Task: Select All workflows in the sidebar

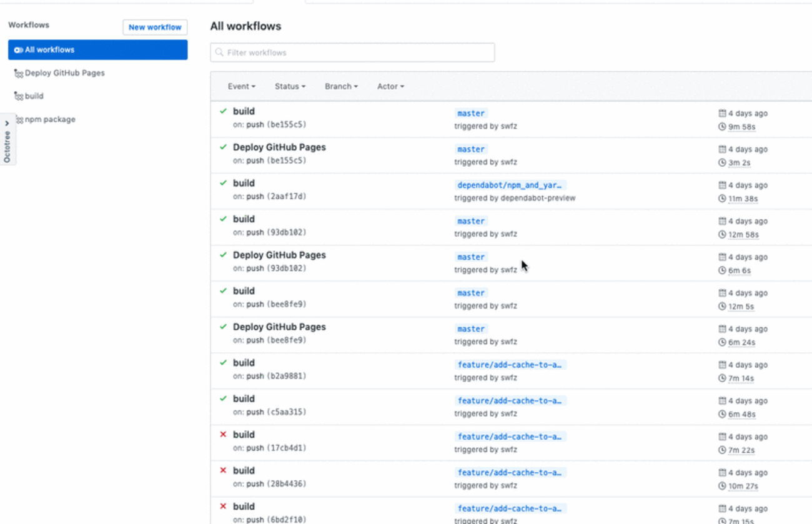Action: point(97,50)
